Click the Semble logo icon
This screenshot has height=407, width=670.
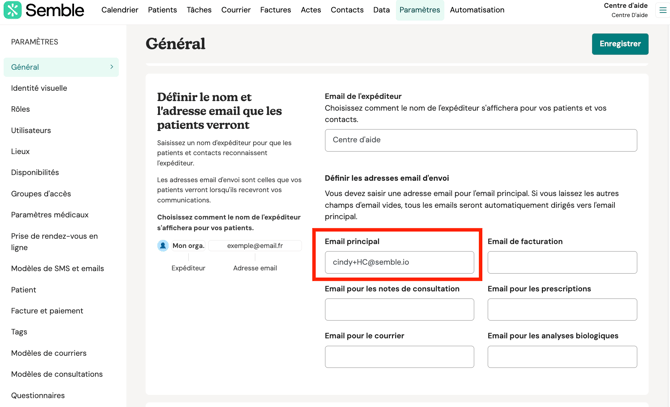[12, 10]
